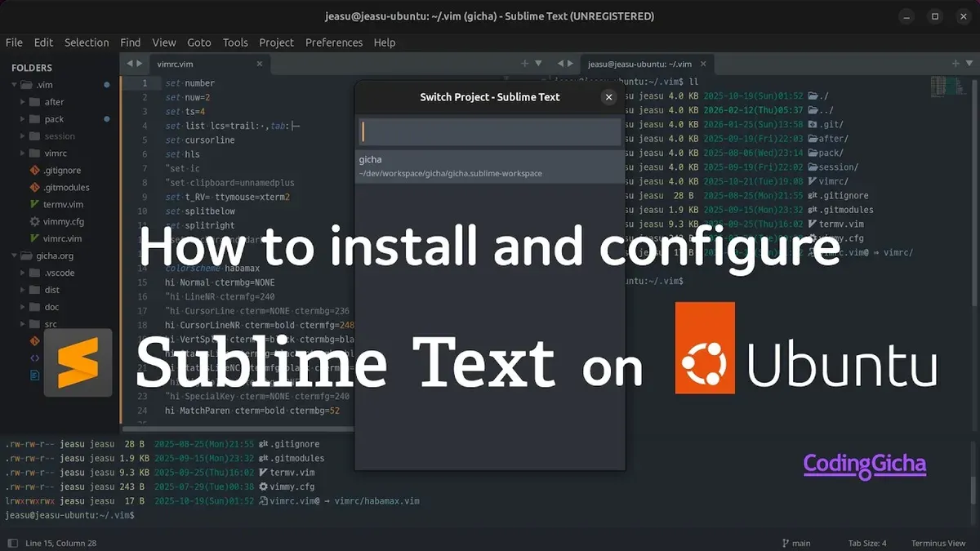Click the Tab Size: 4 status item

[x=866, y=543]
